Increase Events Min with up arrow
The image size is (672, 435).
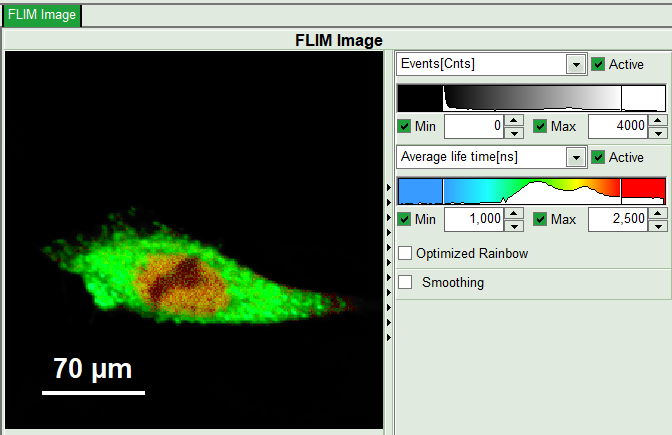(x=514, y=120)
